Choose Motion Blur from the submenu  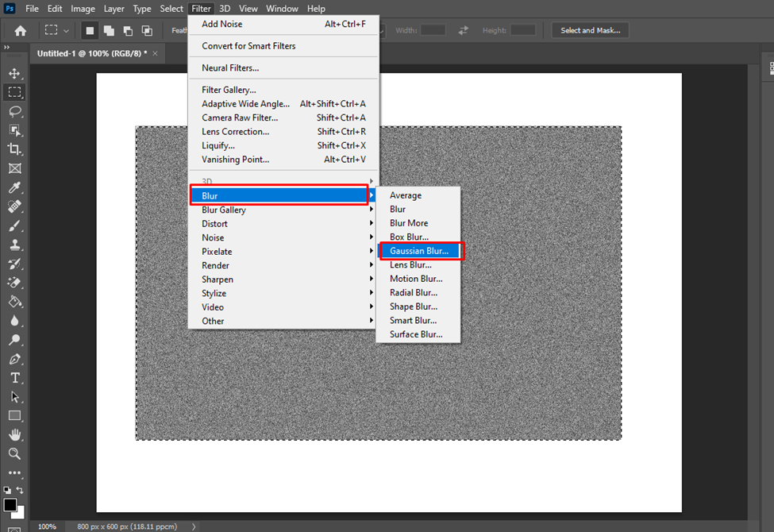[418, 279]
